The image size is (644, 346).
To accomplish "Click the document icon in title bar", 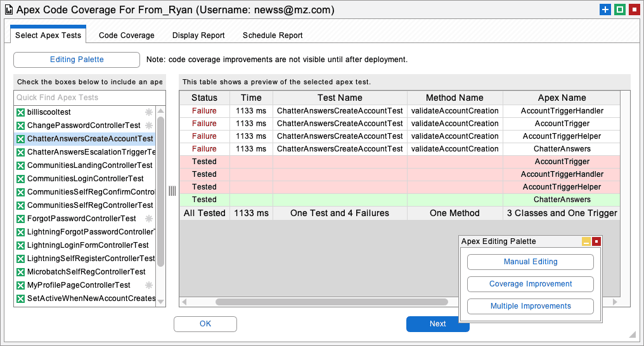I will click(x=9, y=10).
